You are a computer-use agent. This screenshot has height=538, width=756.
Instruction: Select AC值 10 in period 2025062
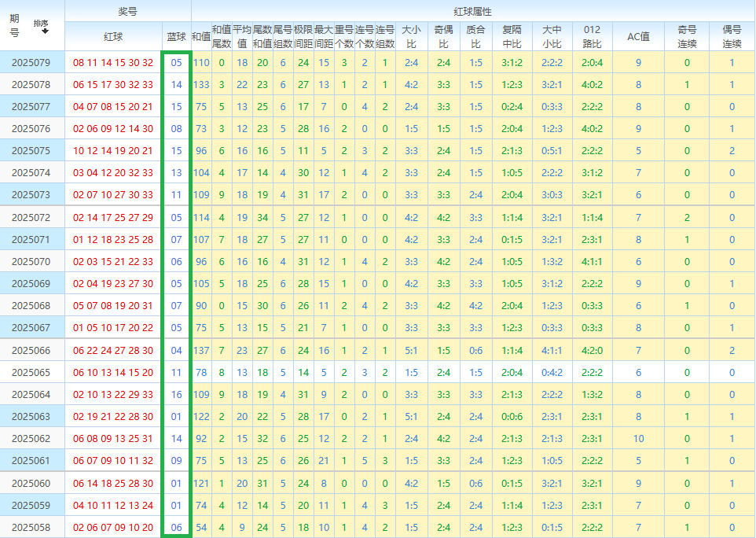pos(638,439)
